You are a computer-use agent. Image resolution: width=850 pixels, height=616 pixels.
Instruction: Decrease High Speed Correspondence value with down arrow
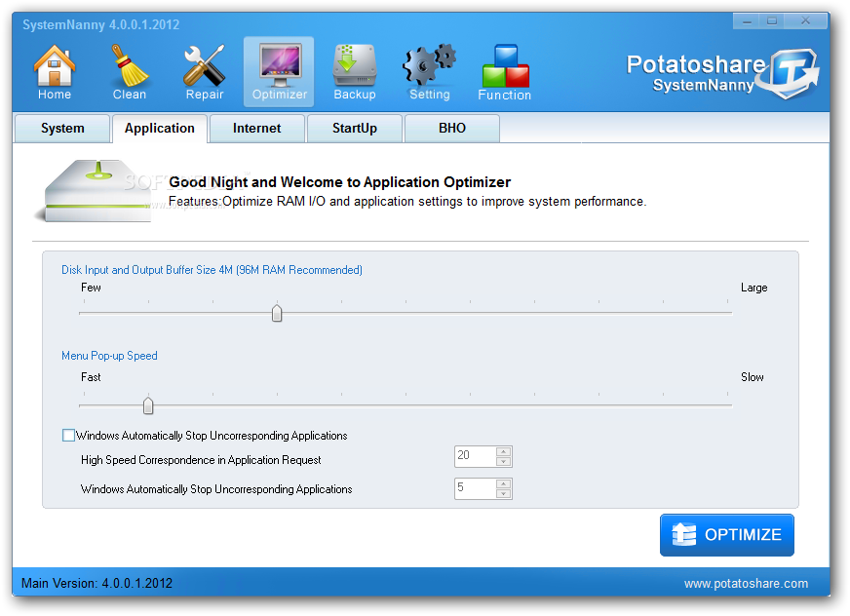pos(504,461)
